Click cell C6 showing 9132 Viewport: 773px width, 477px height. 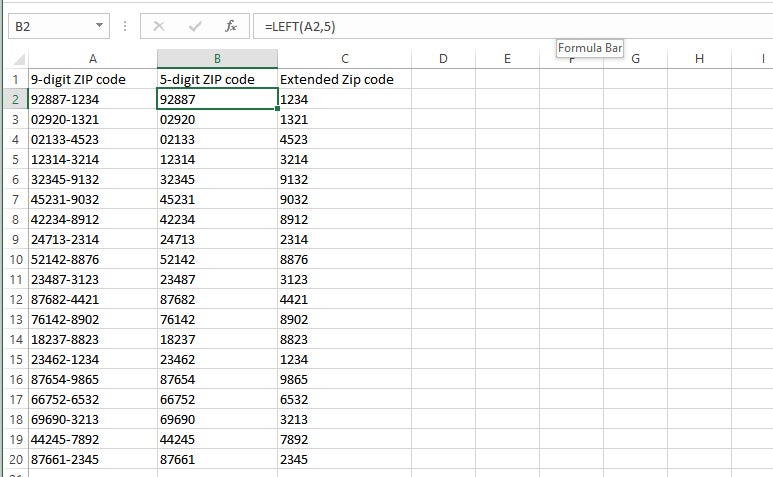[x=345, y=179]
